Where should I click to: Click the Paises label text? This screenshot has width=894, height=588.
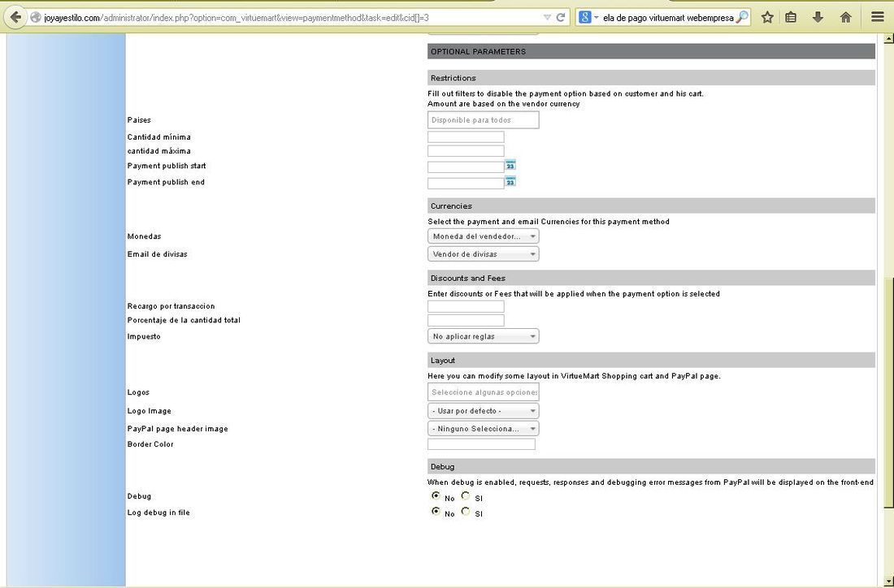[x=139, y=120]
